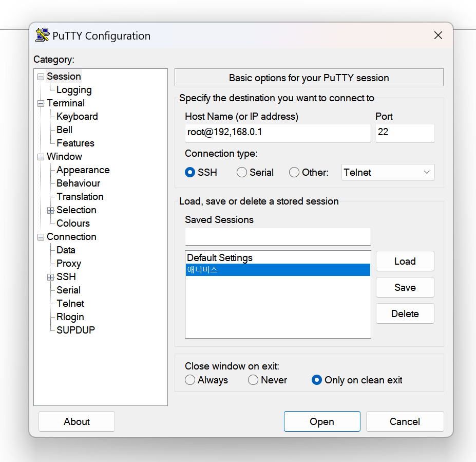Open the Telnet connection type dropdown

[x=388, y=172]
